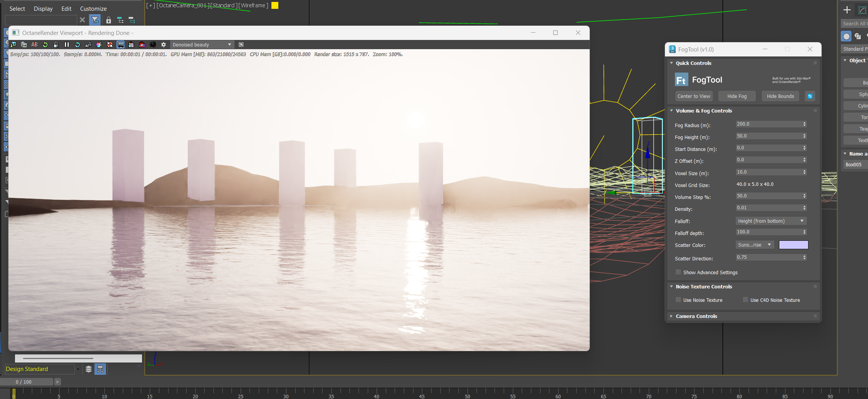Toggle the highlighted hierarchy icon near Design Standard

pos(100,369)
